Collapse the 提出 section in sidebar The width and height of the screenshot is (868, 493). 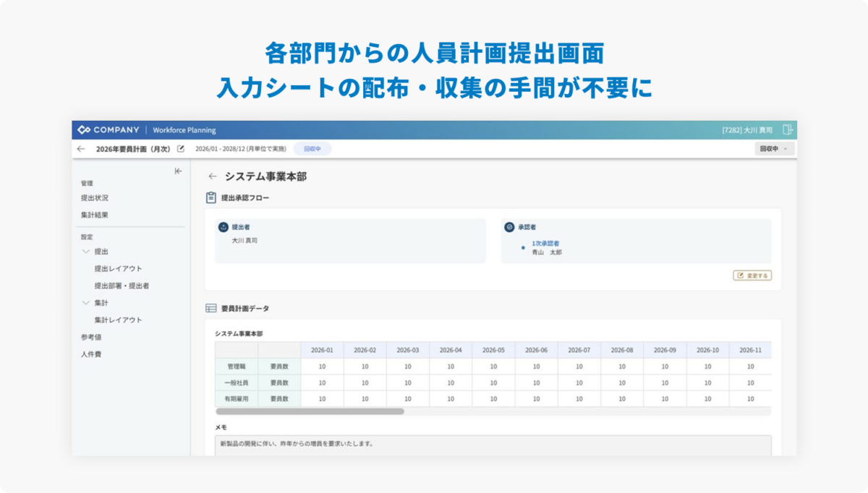86,252
